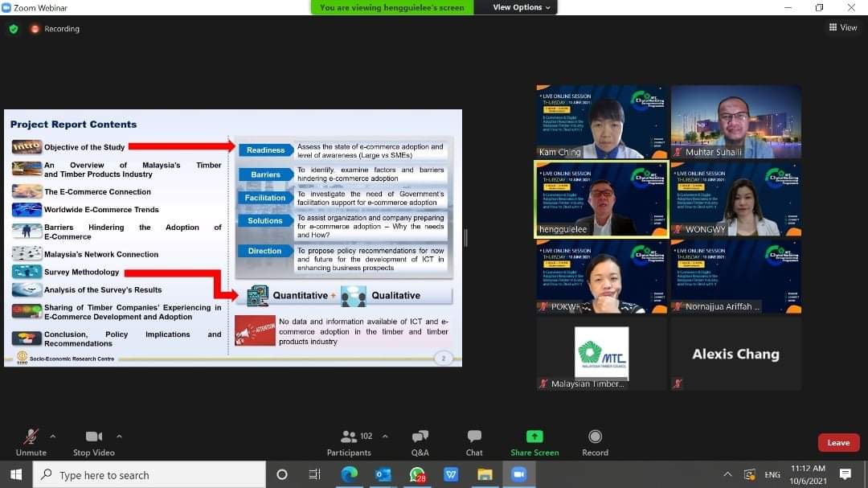The width and height of the screenshot is (868, 488).
Task: Click 'Worldwide E-Commerce Trends' slide text
Action: click(x=101, y=209)
